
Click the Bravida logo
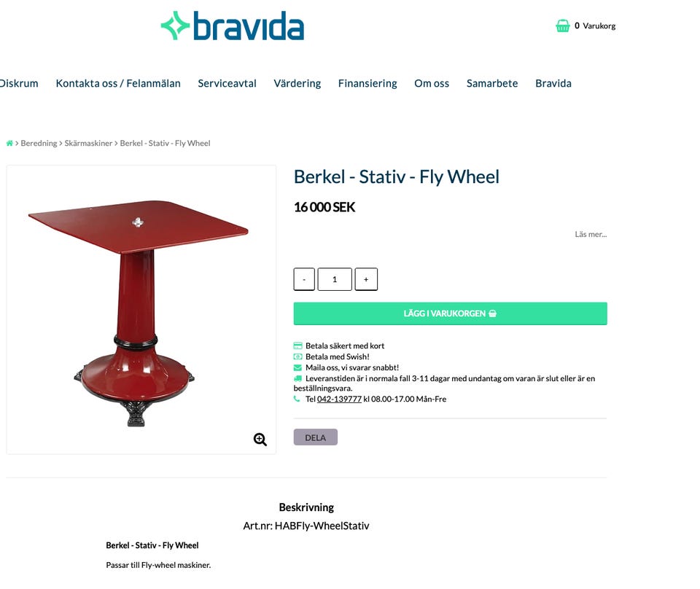232,26
